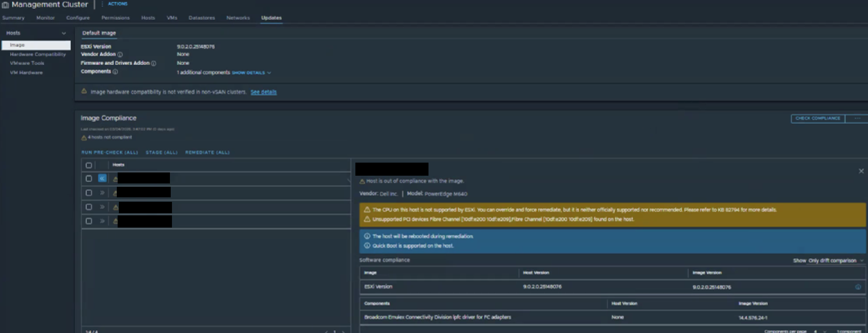The height and width of the screenshot is (333, 868).
Task: Open details arrow for second host row
Action: pos(102,193)
